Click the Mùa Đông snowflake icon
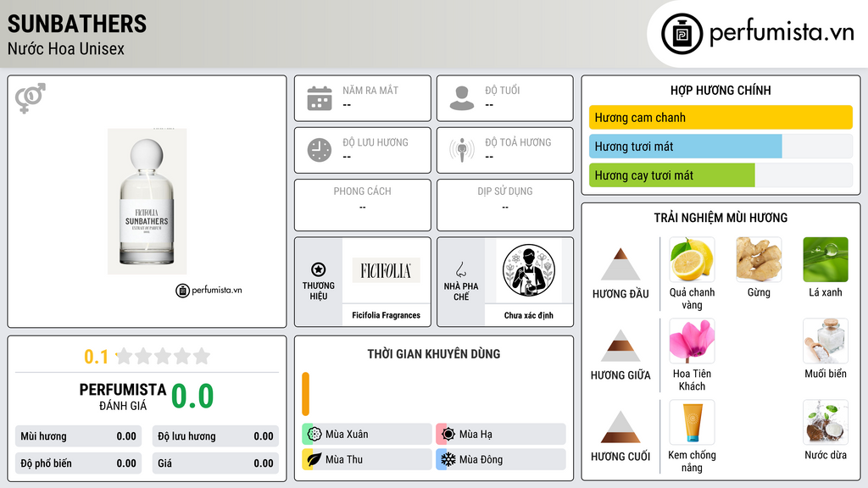This screenshot has height=488, width=868. pos(448,459)
